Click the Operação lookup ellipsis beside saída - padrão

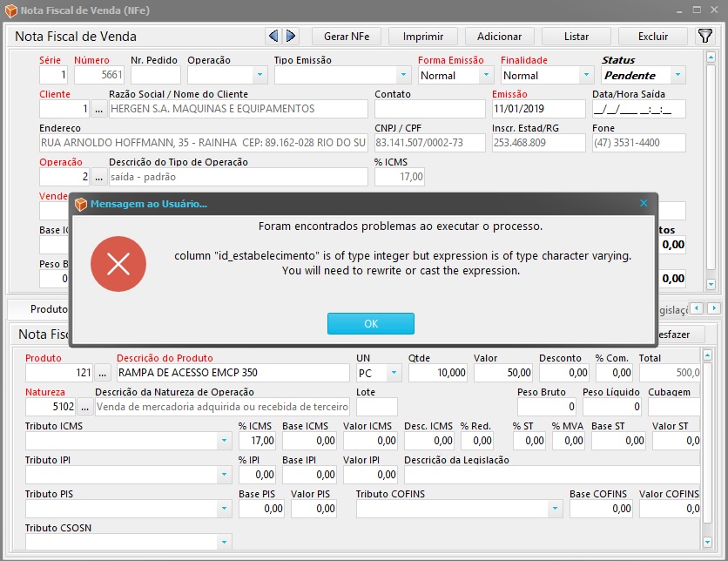pyautogui.click(x=99, y=177)
